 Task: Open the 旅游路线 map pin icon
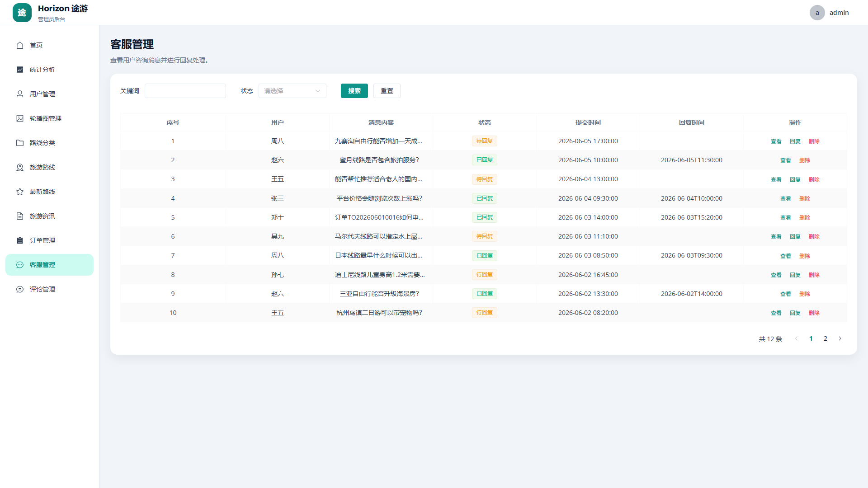20,167
